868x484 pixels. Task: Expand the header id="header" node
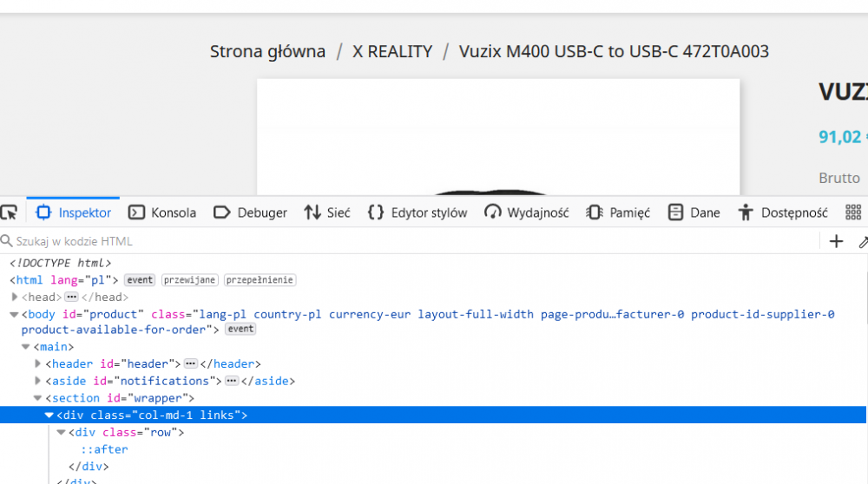pos(37,364)
